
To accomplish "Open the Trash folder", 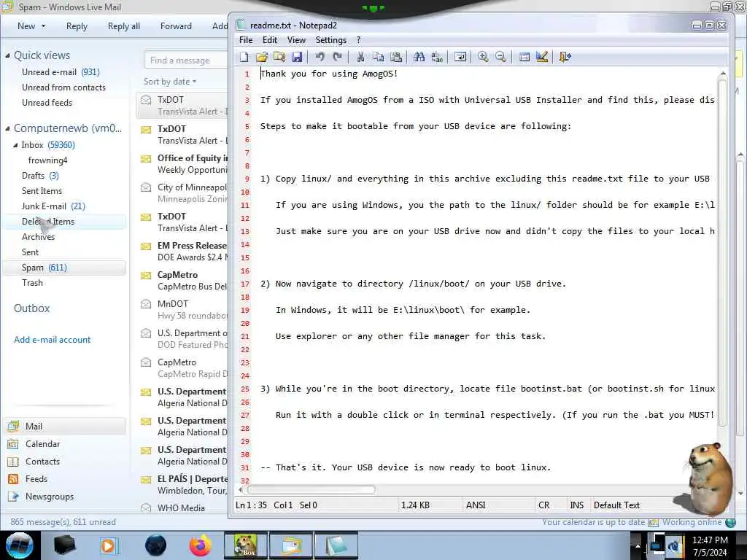I will click(32, 283).
